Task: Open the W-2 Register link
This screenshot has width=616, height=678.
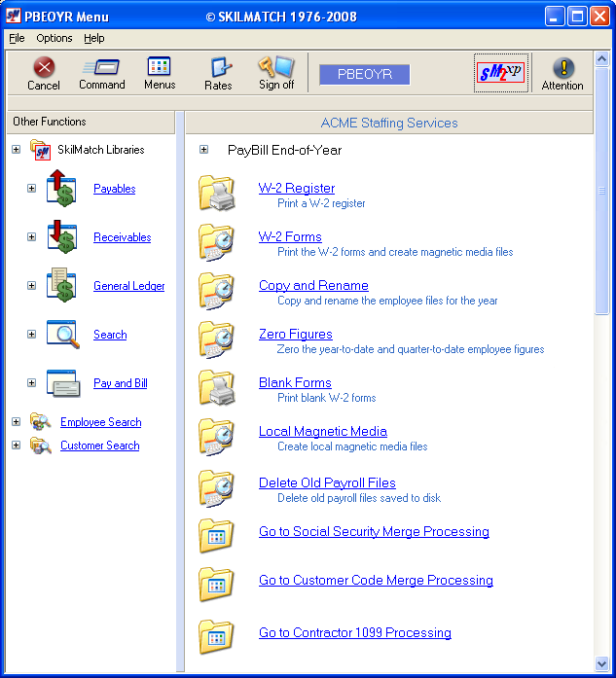Action: tap(296, 188)
